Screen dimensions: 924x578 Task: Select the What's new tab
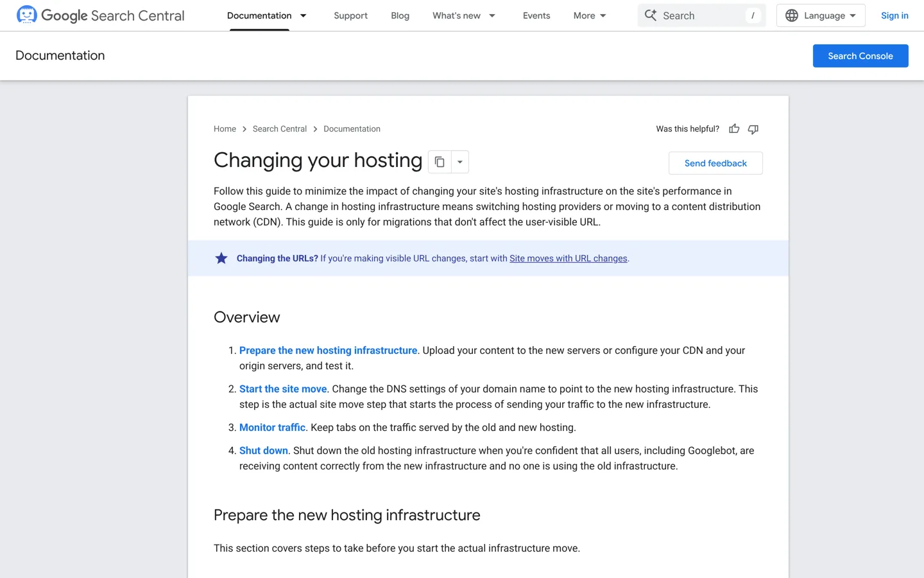tap(456, 15)
